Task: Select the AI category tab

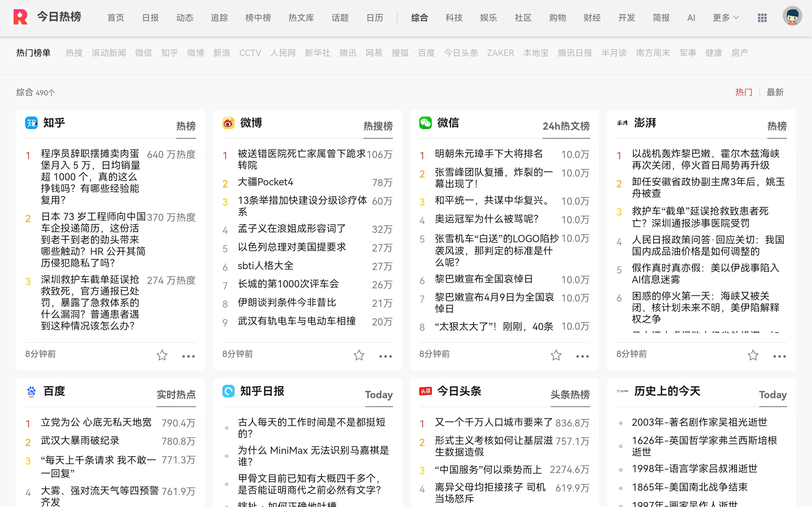Action: pos(691,17)
